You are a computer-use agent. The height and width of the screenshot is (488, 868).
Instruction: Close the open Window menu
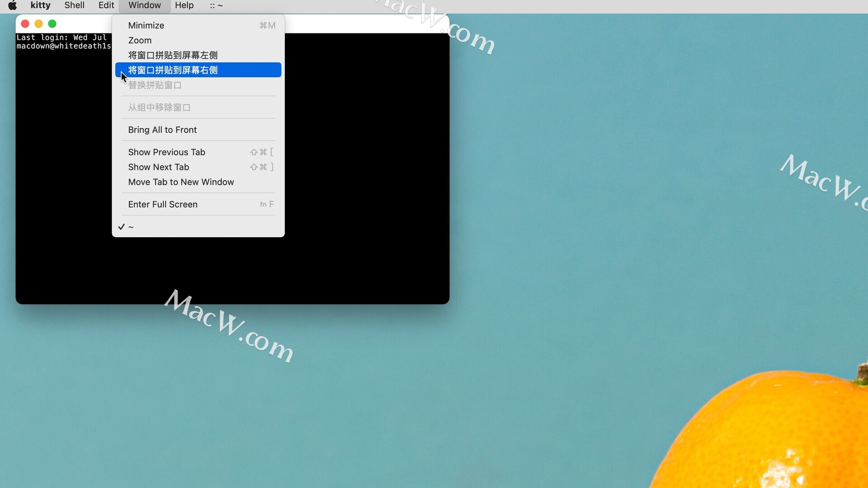tap(145, 5)
